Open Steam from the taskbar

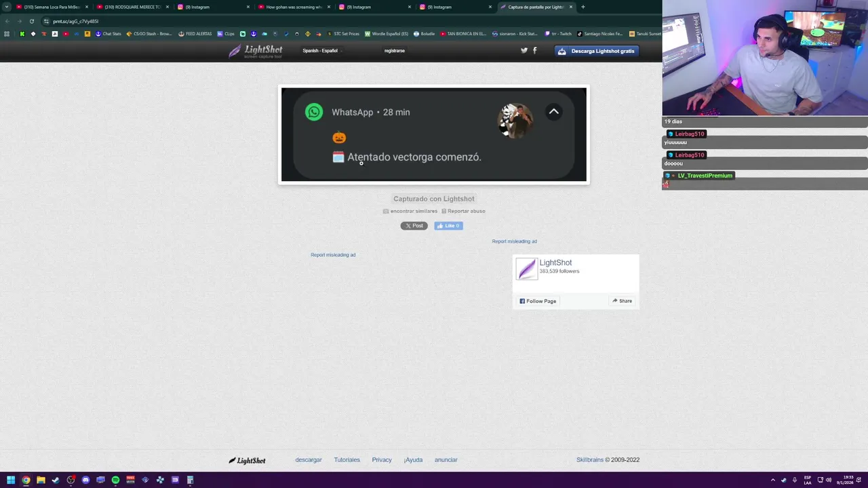[56, 480]
